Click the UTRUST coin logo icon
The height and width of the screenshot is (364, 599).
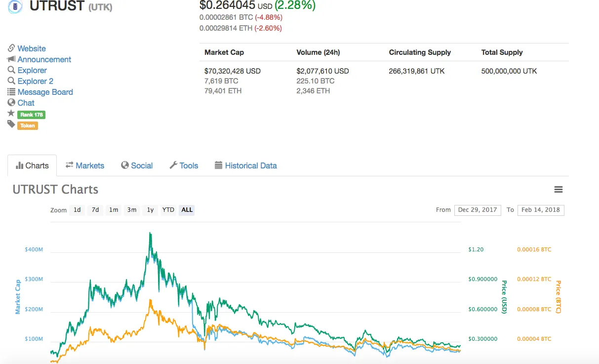(15, 6)
